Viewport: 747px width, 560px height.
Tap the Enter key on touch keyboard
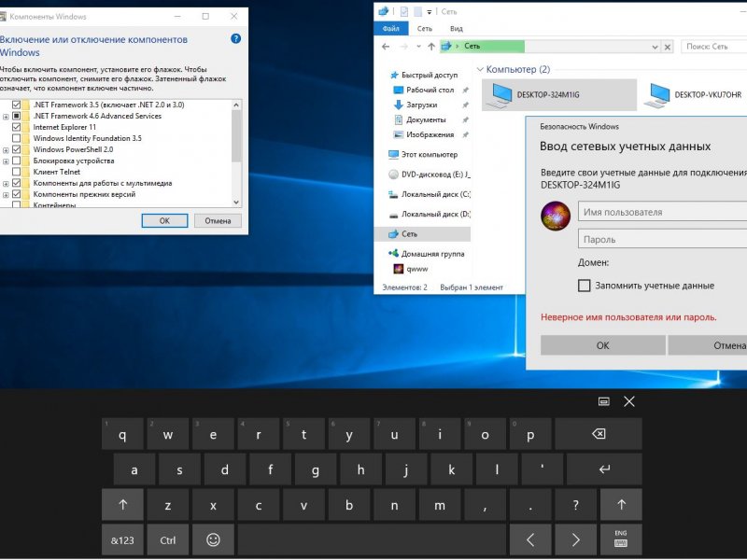pyautogui.click(x=604, y=469)
